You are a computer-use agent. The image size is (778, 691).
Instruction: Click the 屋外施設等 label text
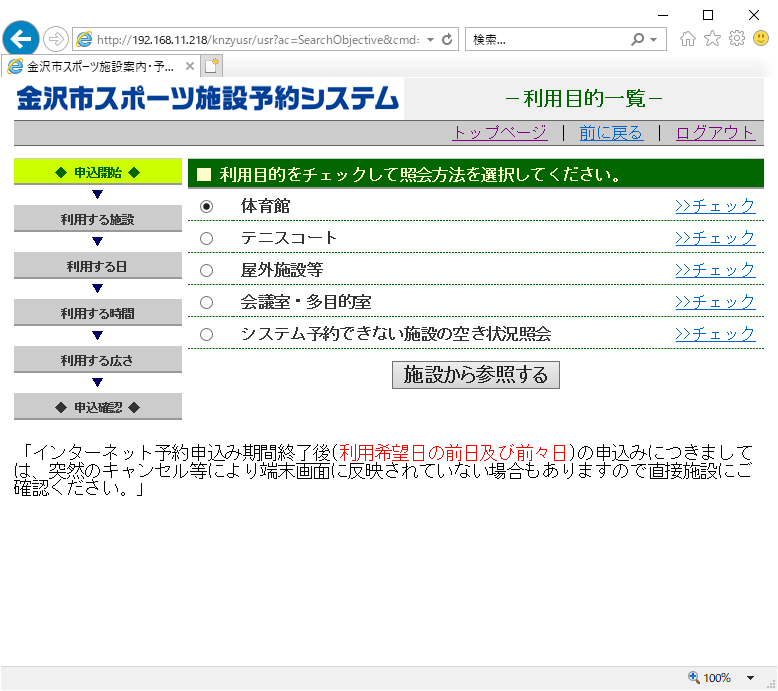tap(282, 270)
